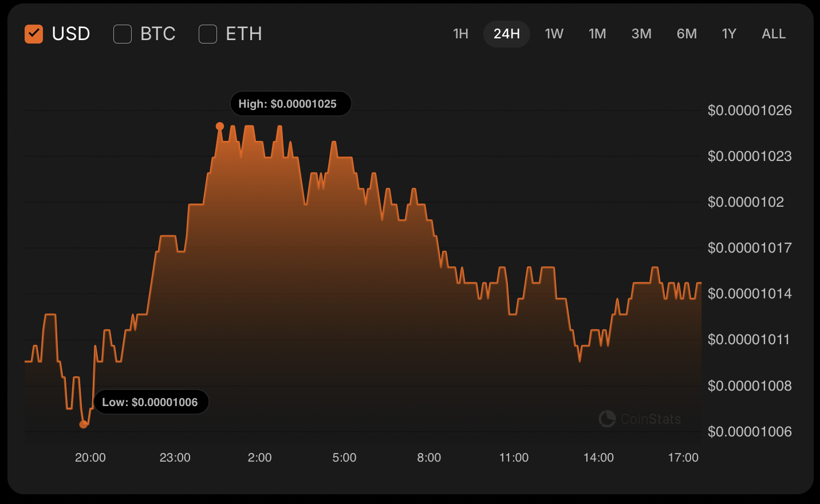820x504 pixels.
Task: Uncheck the USD currency checkbox
Action: point(34,34)
